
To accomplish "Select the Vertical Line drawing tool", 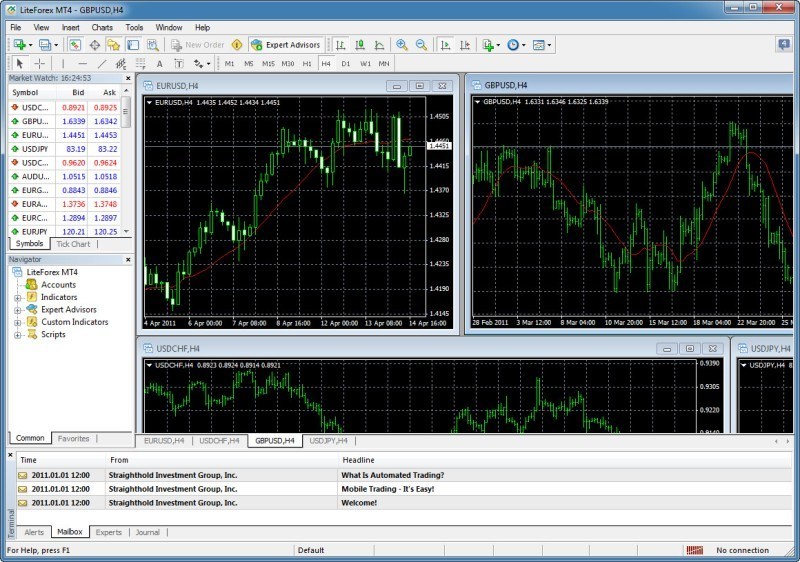I will (63, 64).
